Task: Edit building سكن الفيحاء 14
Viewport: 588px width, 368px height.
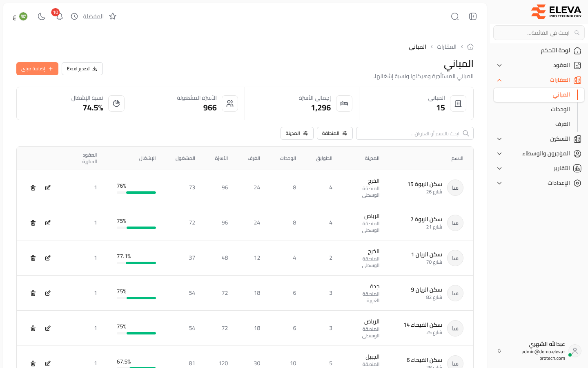Action: [48, 328]
